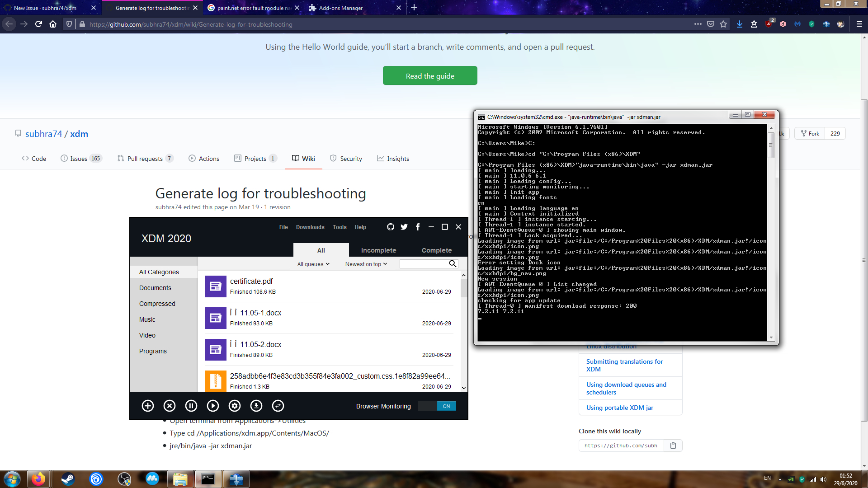Image resolution: width=868 pixels, height=488 pixels.
Task: Expand the Newest on top sort dropdown
Action: (366, 264)
